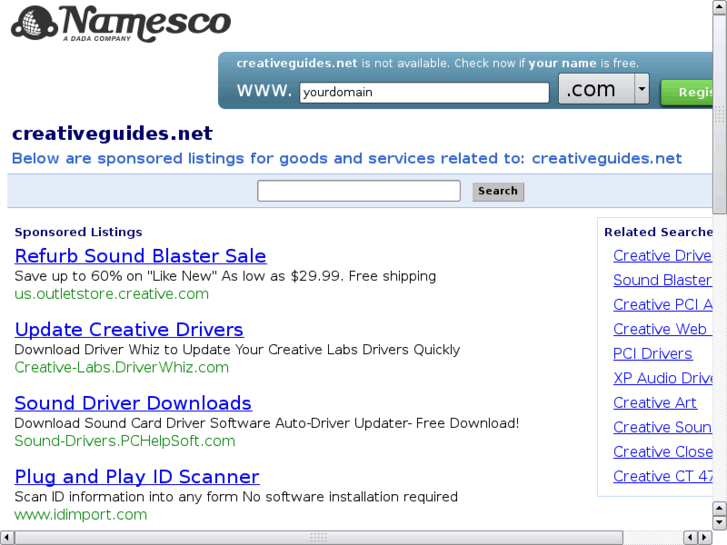Click the vertical scrollbar thumb
The width and height of the screenshot is (727, 545).
720,114
